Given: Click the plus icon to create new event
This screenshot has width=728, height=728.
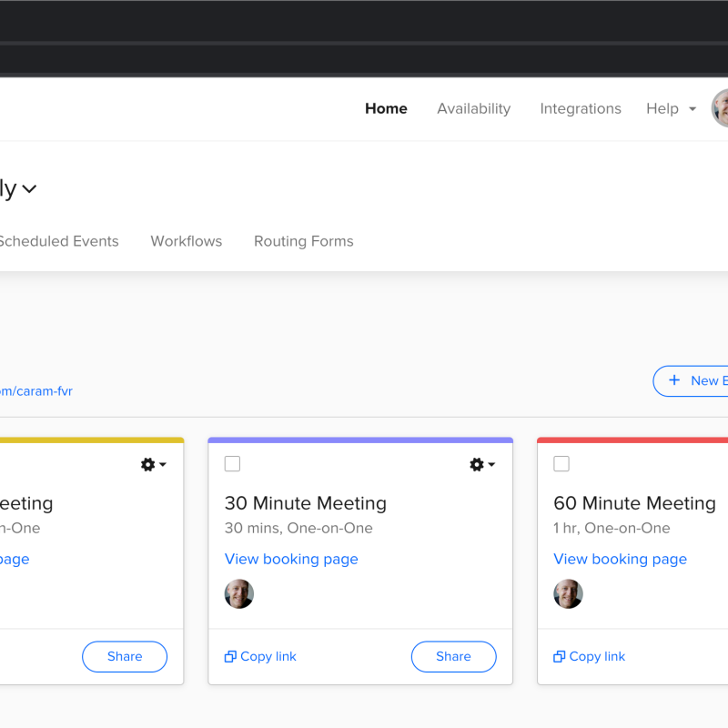Looking at the screenshot, I should click(x=674, y=380).
